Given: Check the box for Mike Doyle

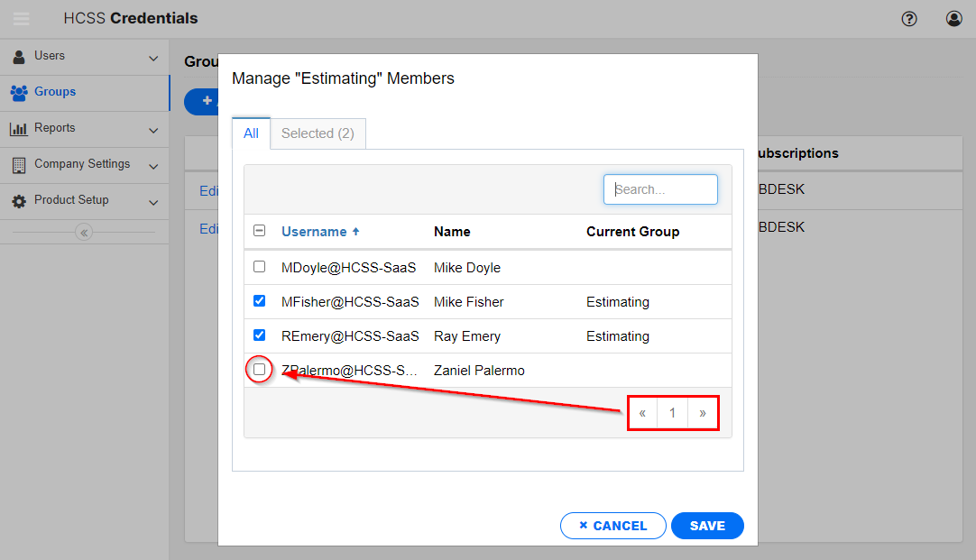Looking at the screenshot, I should point(259,266).
